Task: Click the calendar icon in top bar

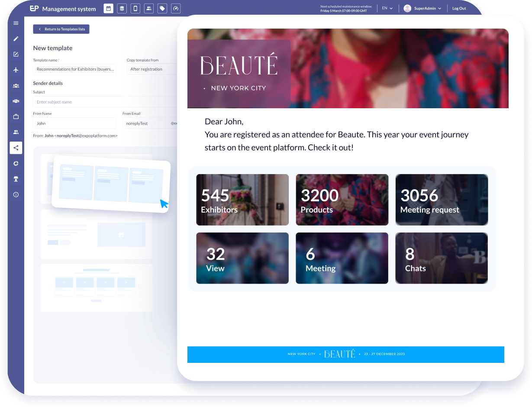Action: coord(109,8)
